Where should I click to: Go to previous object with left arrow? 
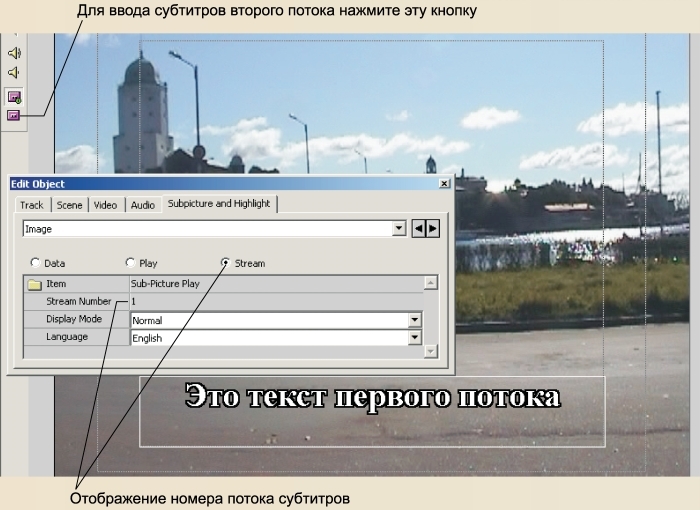(418, 229)
